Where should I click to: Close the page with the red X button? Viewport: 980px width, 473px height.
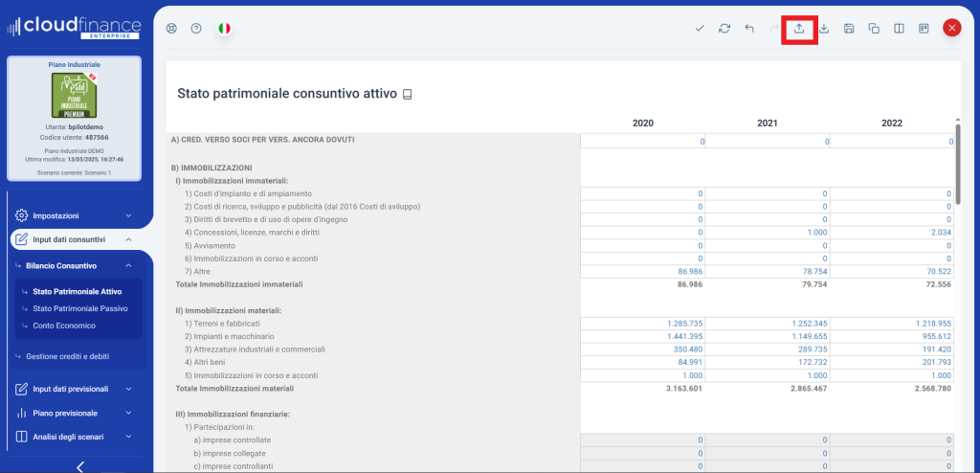tap(952, 28)
